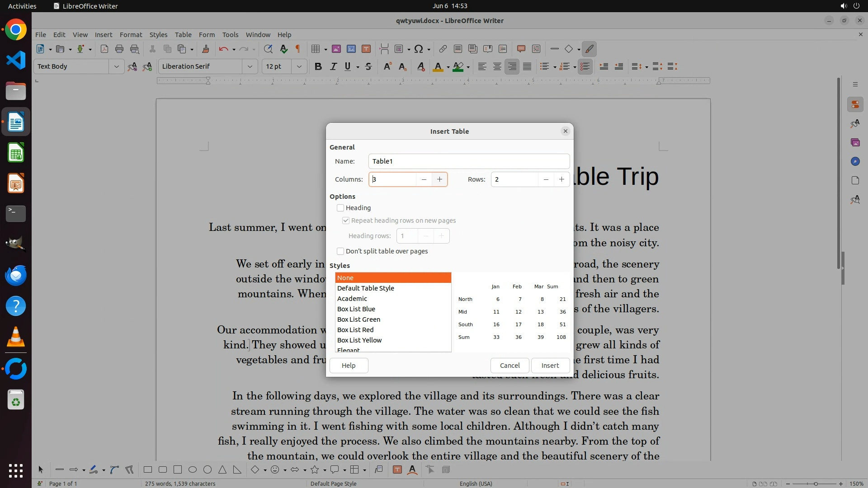Toggle formatting marks pilcrow icon

pyautogui.click(x=297, y=49)
